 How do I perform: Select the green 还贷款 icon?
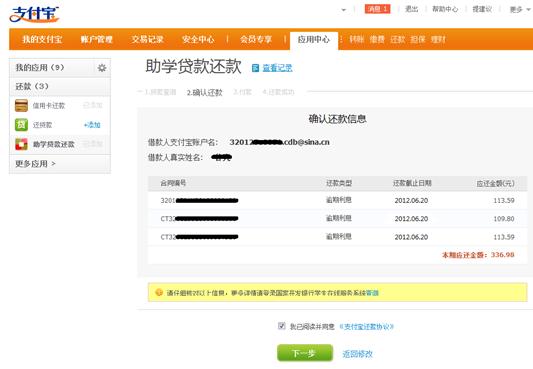21,125
